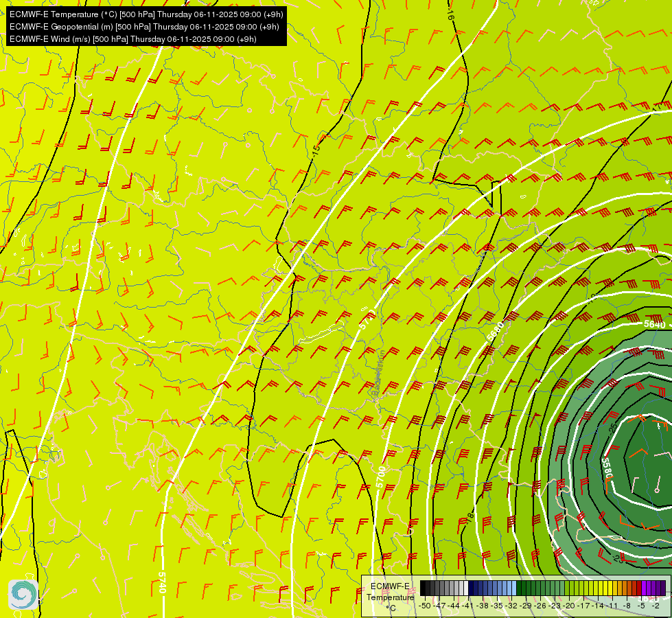The height and width of the screenshot is (618, 672).
Task: Click the -23 legend label
Action: (x=555, y=606)
